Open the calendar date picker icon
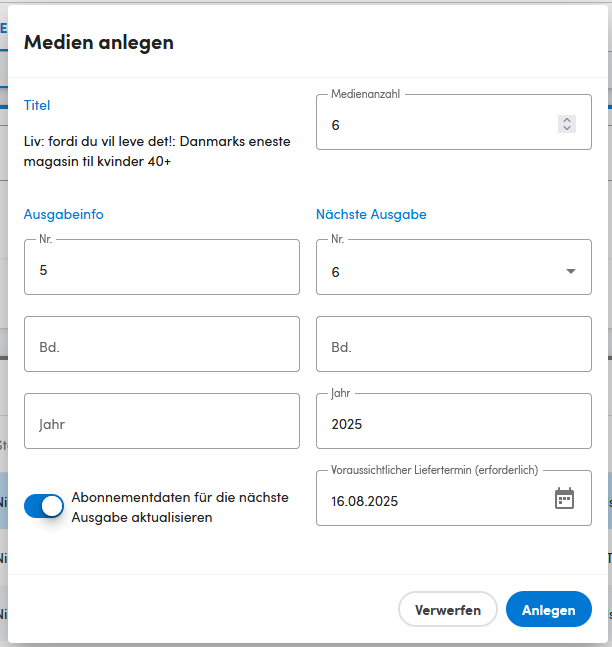Screen dimensions: 612x647 click(564, 498)
